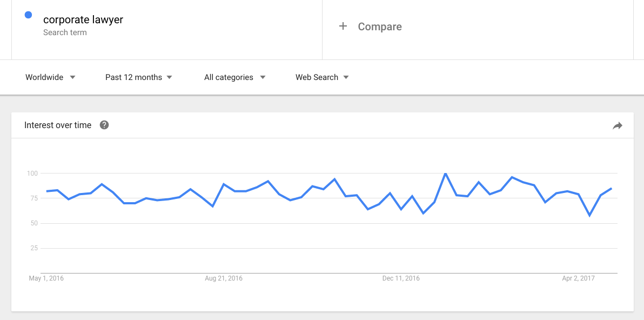644x320 pixels.
Task: Click the Aug 21, 2016 axis label
Action: [x=224, y=278]
